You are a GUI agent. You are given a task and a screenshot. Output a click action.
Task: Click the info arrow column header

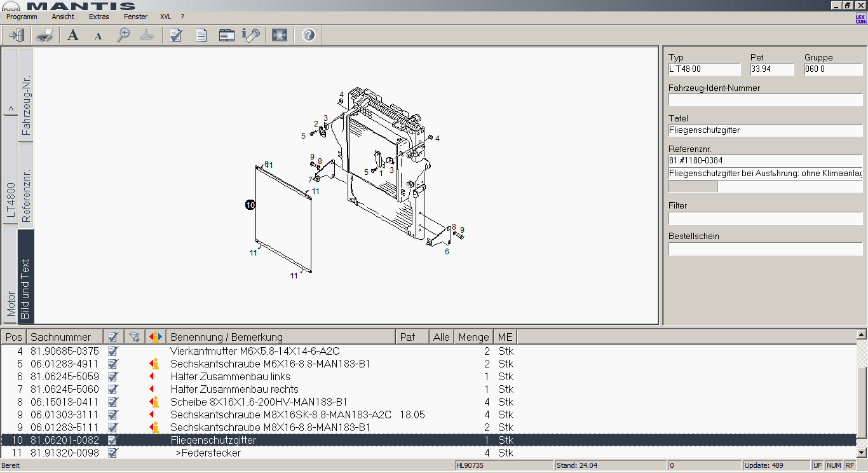pos(155,337)
